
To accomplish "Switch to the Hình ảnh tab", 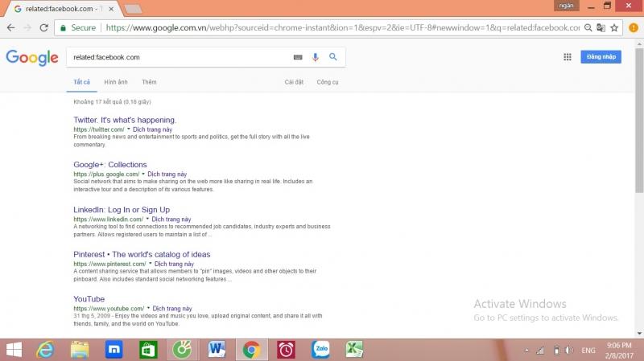I will (x=116, y=82).
